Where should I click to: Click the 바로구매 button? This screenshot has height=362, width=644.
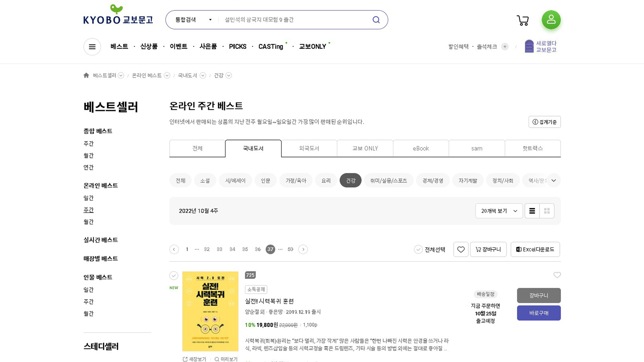[538, 313]
